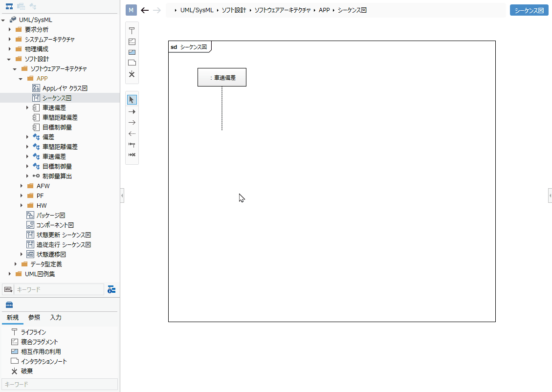The height and width of the screenshot is (392, 552).
Task: Select the Combined Fragment tool in palette
Action: 132,42
